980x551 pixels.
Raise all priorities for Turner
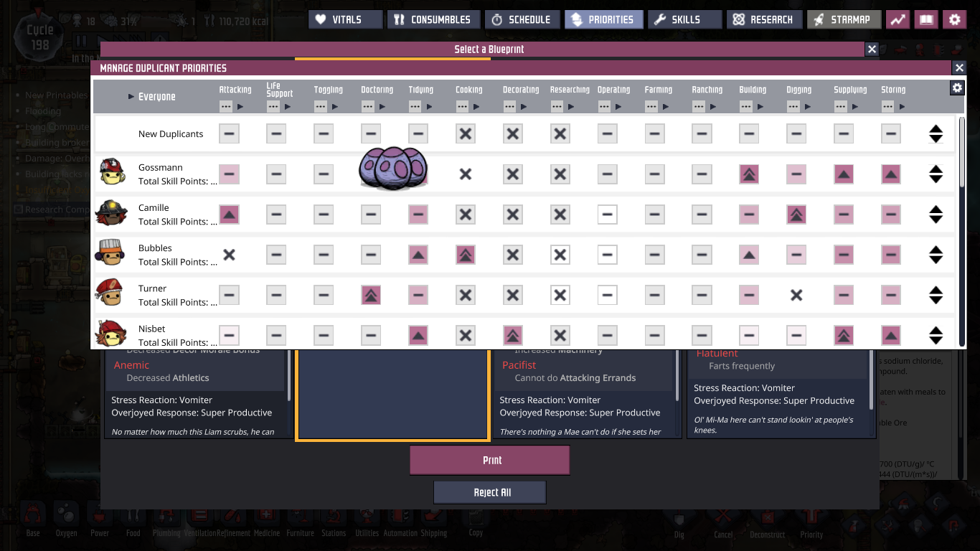coord(936,289)
